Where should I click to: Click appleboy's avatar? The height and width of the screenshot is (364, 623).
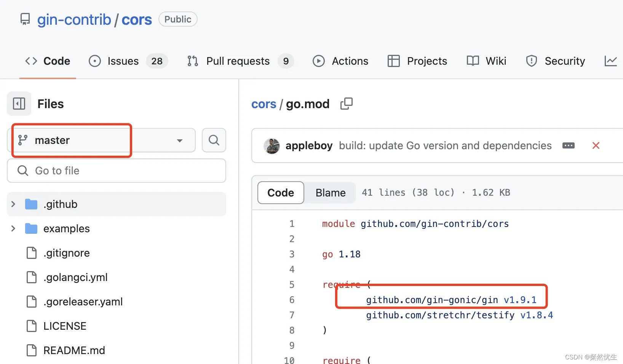point(272,146)
